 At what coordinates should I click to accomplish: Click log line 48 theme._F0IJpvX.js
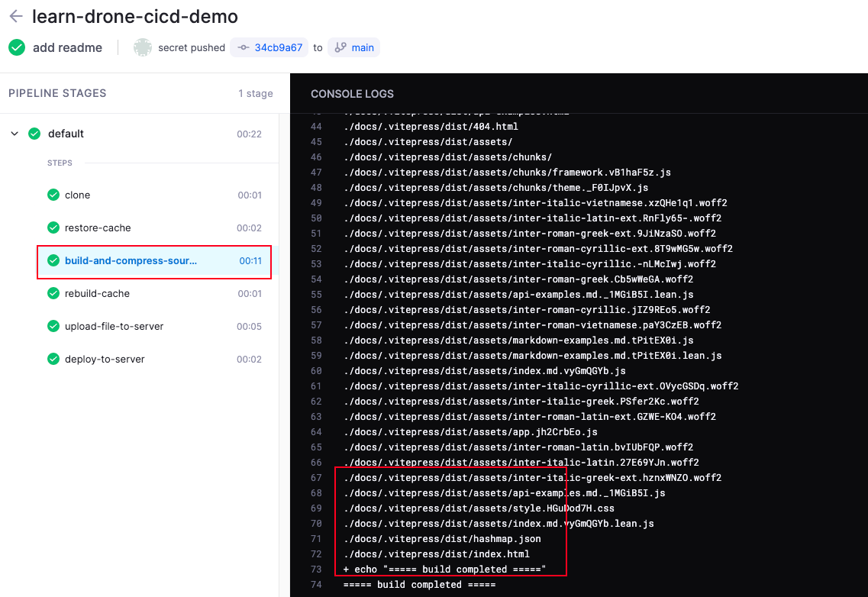coord(495,188)
